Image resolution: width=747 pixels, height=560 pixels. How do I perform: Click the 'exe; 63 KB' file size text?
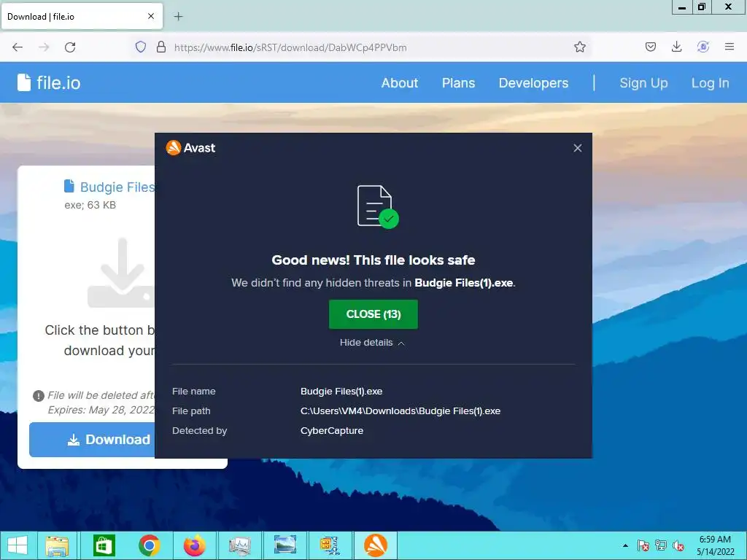[90, 205]
